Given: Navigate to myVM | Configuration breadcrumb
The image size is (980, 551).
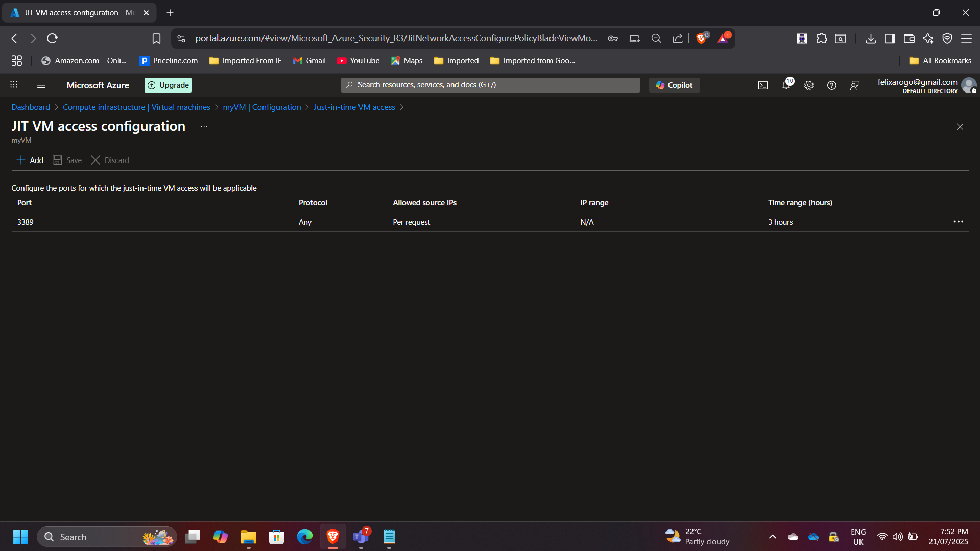Looking at the screenshot, I should pos(261,107).
